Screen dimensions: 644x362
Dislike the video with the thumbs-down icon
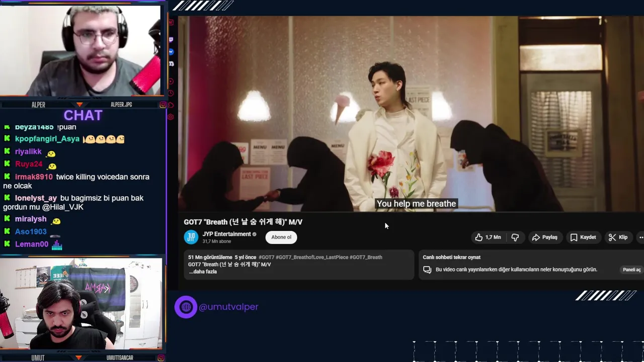pyautogui.click(x=515, y=237)
